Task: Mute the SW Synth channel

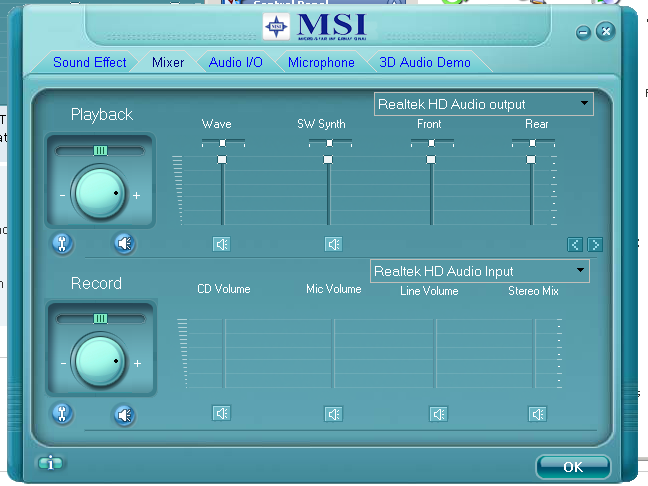Action: [x=333, y=243]
